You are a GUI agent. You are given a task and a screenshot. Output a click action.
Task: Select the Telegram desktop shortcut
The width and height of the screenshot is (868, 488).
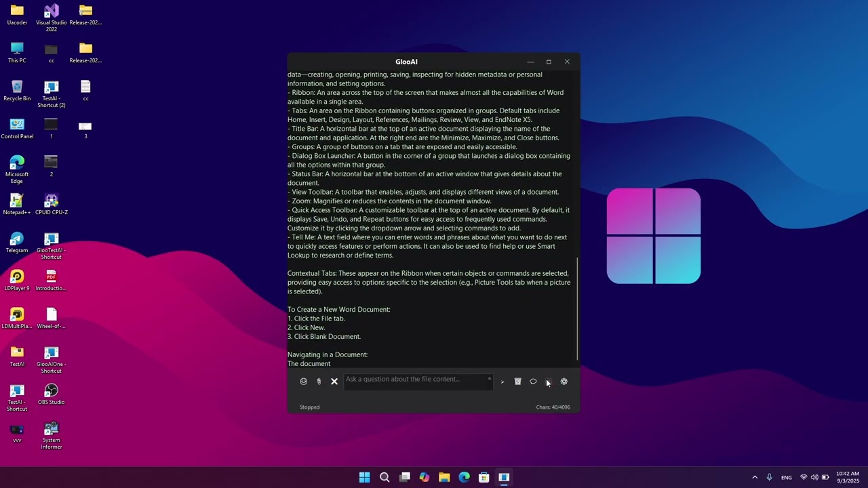click(x=17, y=243)
